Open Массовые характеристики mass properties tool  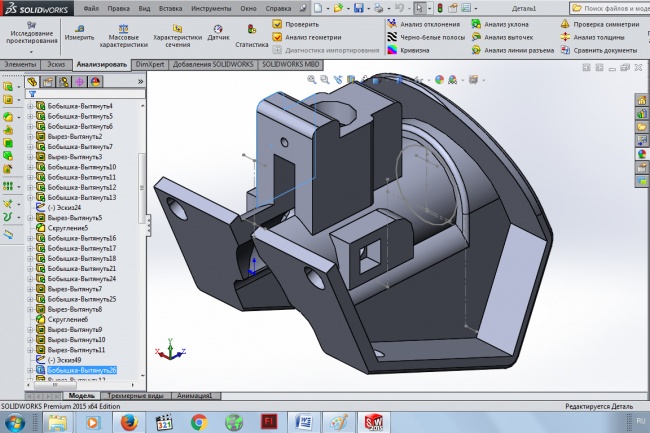(124, 36)
